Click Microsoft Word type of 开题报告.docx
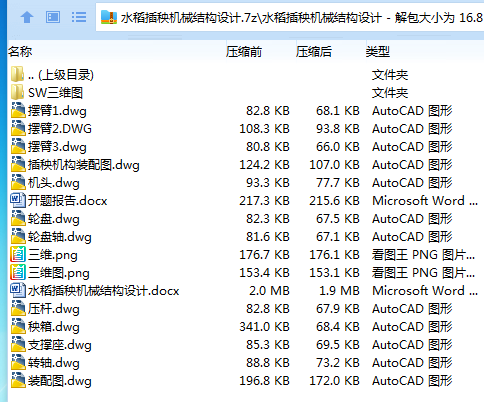484x402 pixels. (425, 201)
